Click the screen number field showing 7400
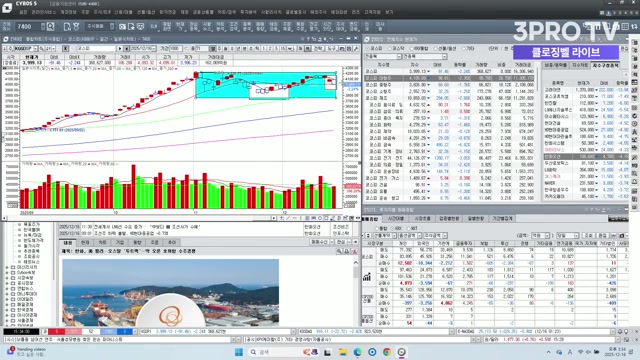Image resolution: width=640 pixels, height=360 pixels. (x=29, y=27)
